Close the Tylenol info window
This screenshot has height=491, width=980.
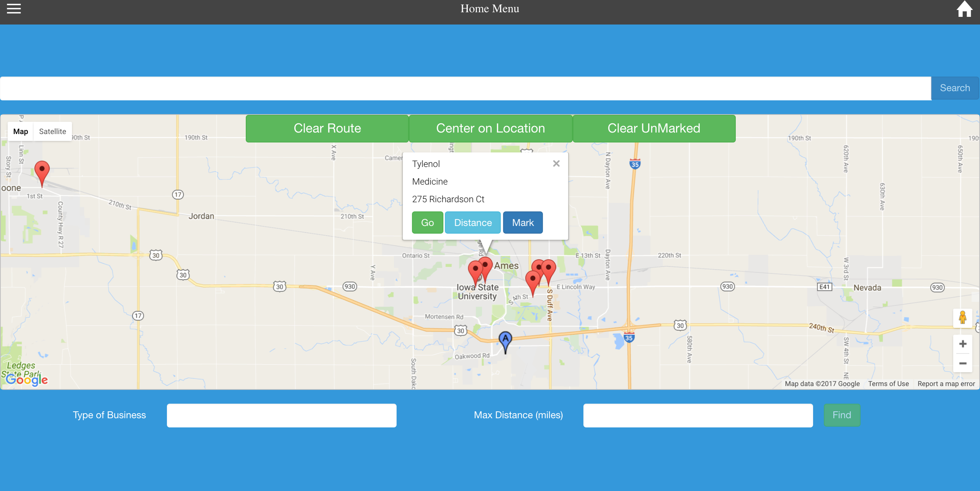(556, 164)
